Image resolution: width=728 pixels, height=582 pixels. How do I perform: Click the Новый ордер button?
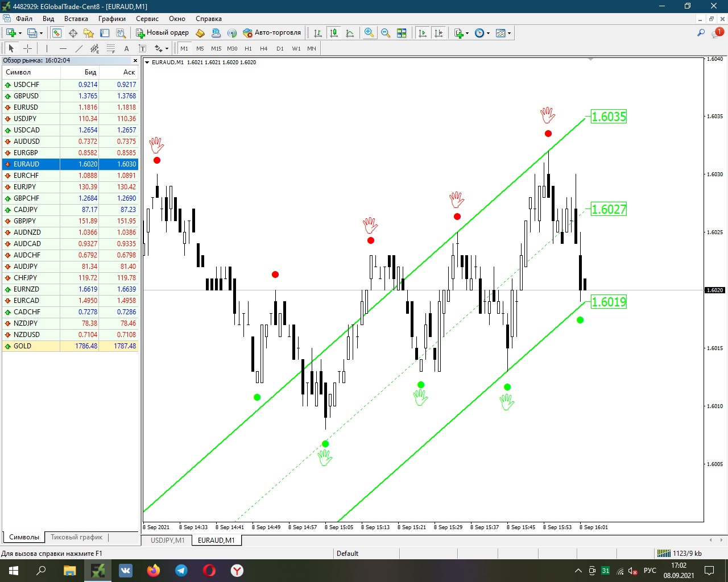click(163, 33)
